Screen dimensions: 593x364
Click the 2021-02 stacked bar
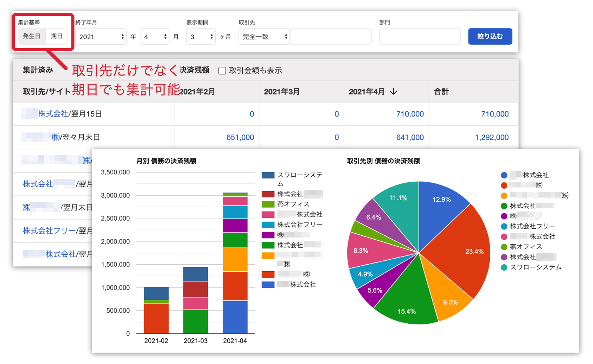coord(156,310)
